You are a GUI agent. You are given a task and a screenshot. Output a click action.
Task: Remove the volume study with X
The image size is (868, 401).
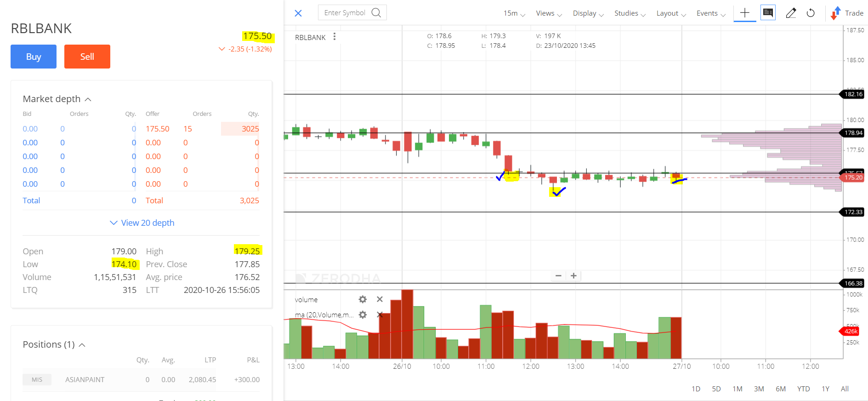click(x=380, y=299)
